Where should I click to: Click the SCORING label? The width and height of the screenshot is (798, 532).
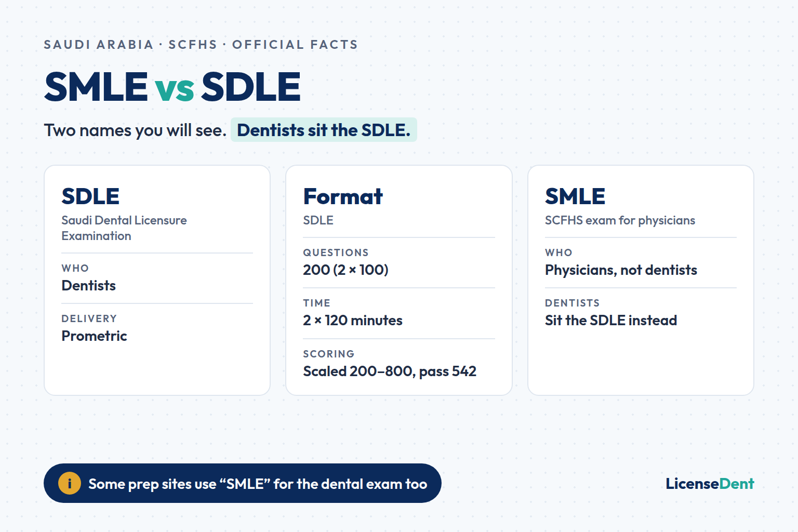[329, 354]
